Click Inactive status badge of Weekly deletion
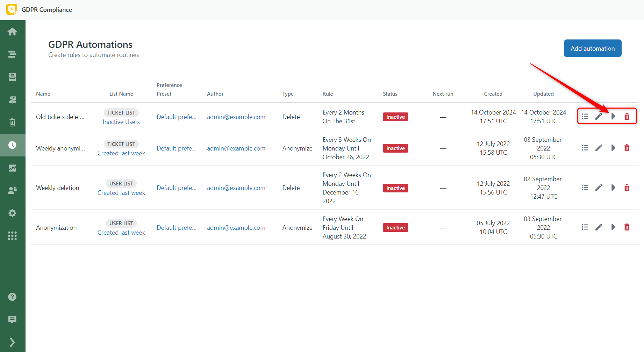644x352 pixels. [x=395, y=188]
